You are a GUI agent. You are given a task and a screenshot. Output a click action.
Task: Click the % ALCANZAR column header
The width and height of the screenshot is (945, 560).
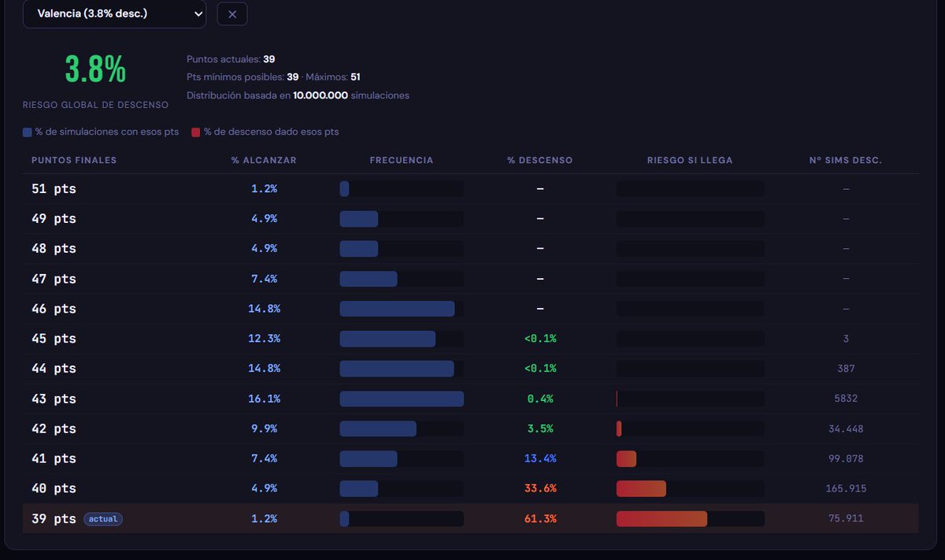pyautogui.click(x=264, y=160)
